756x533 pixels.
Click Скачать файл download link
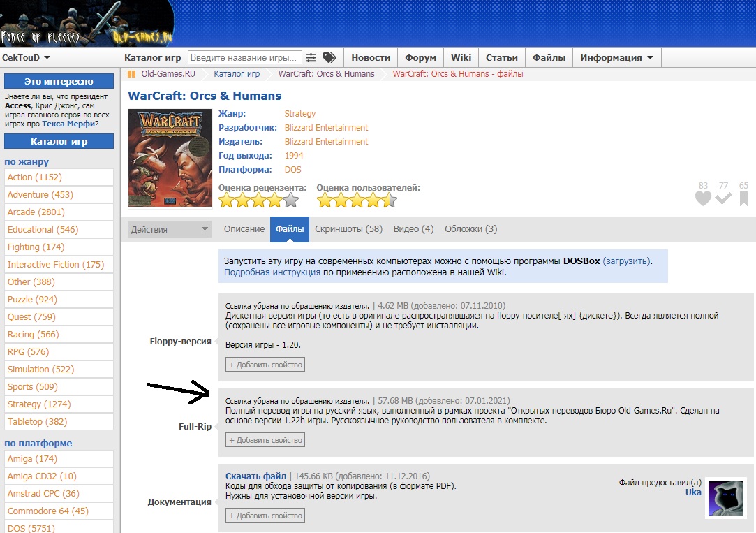[x=255, y=476]
